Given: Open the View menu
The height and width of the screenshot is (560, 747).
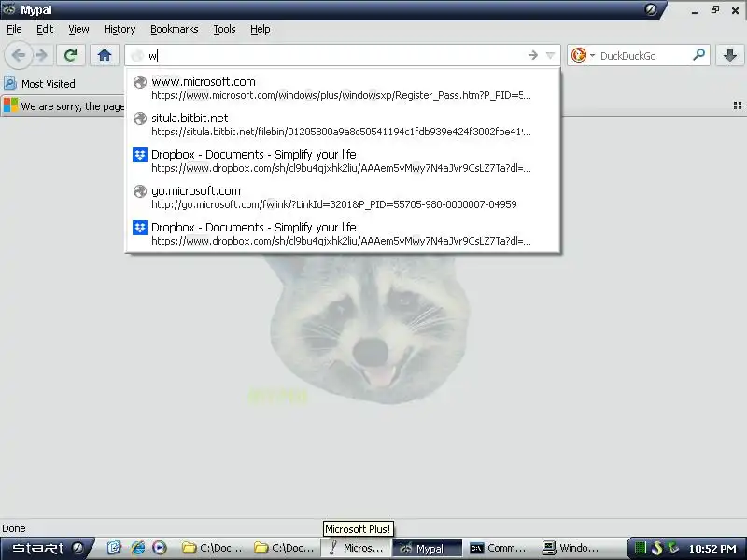Looking at the screenshot, I should (x=78, y=29).
